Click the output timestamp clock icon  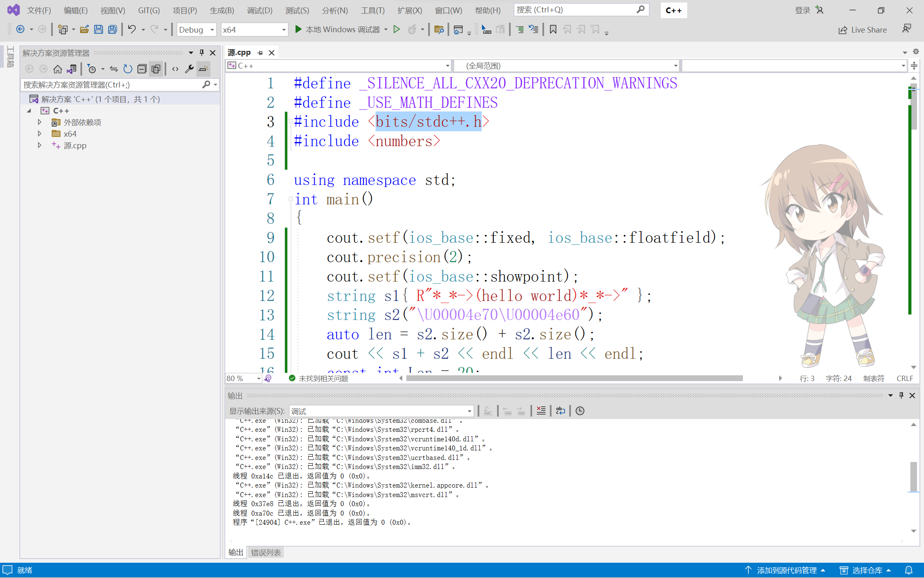coord(580,411)
